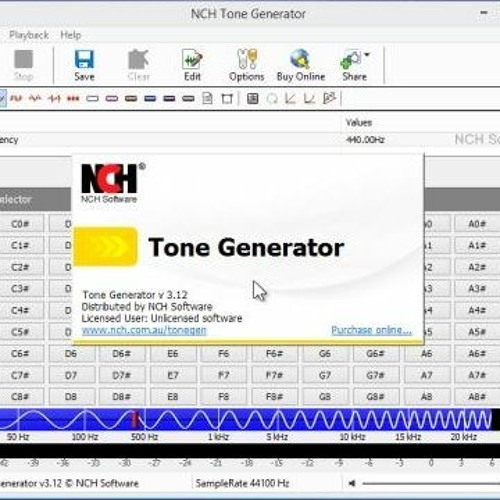Click the grayed-out Stop button icon

point(24,59)
